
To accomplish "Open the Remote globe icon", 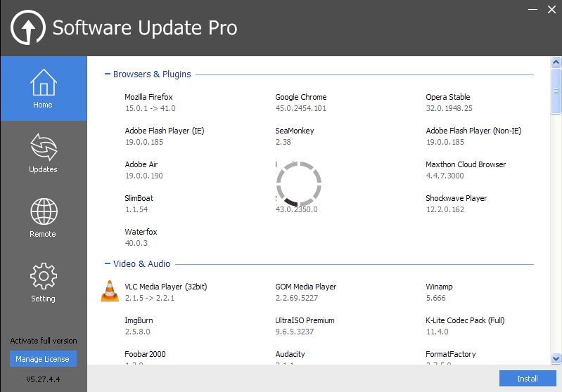I will (44, 211).
